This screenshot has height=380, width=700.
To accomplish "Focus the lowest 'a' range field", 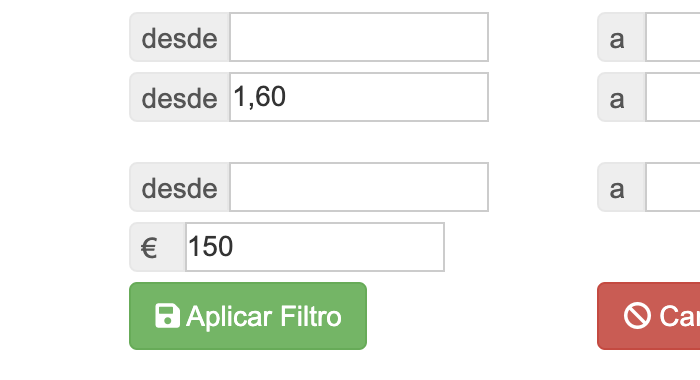I will 673,187.
